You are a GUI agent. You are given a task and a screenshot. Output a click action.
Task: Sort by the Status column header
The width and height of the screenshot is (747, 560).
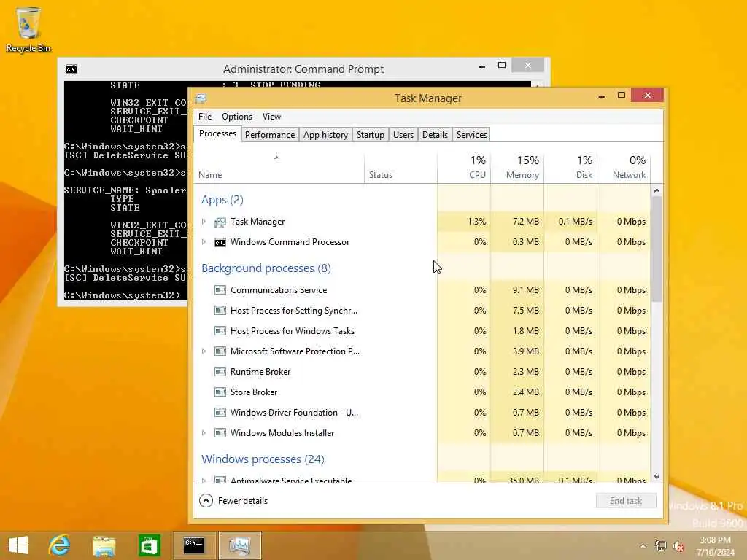400,168
